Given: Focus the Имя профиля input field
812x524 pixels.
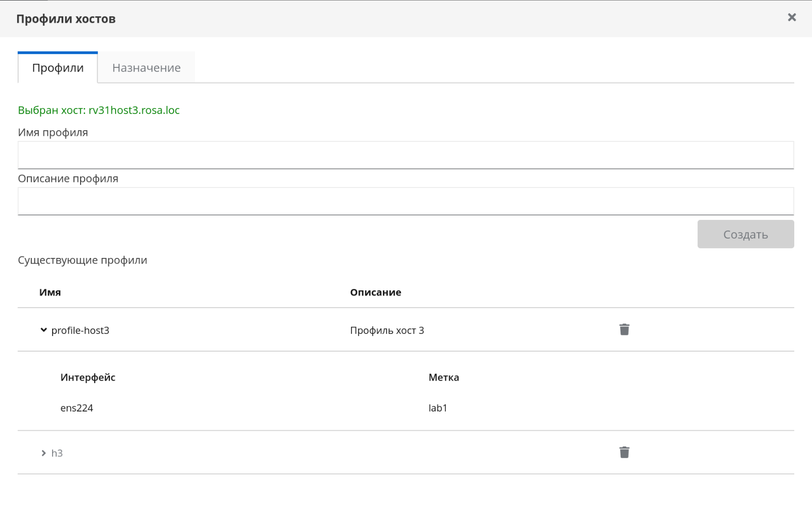Looking at the screenshot, I should 405,155.
